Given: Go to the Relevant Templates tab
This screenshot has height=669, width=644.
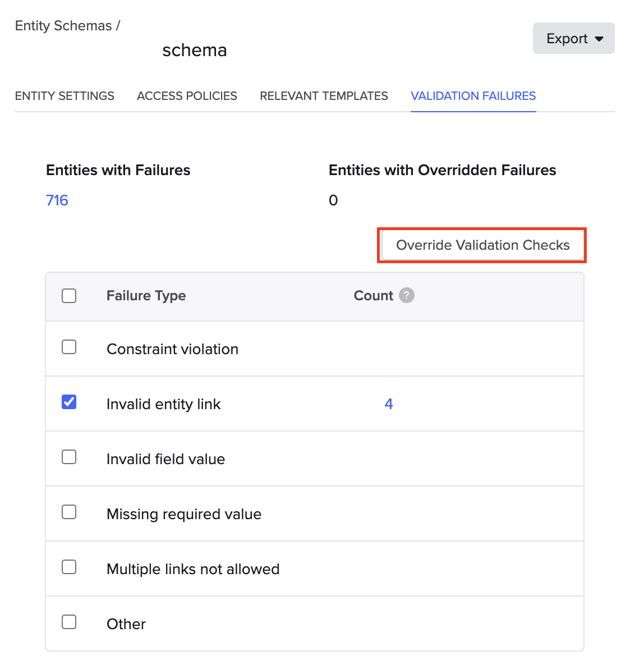Looking at the screenshot, I should tap(324, 96).
